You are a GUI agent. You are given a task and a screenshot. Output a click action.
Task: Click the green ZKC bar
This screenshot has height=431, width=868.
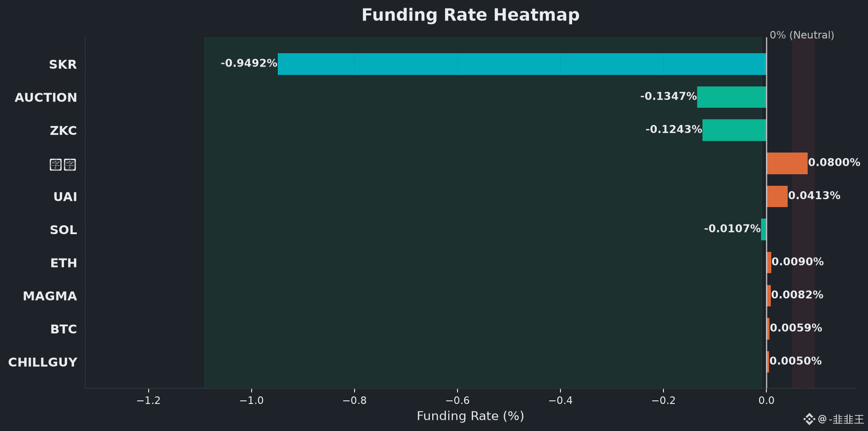pos(734,130)
